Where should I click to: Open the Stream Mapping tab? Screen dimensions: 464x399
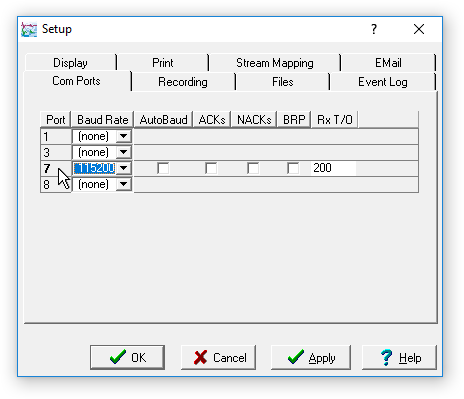[275, 63]
